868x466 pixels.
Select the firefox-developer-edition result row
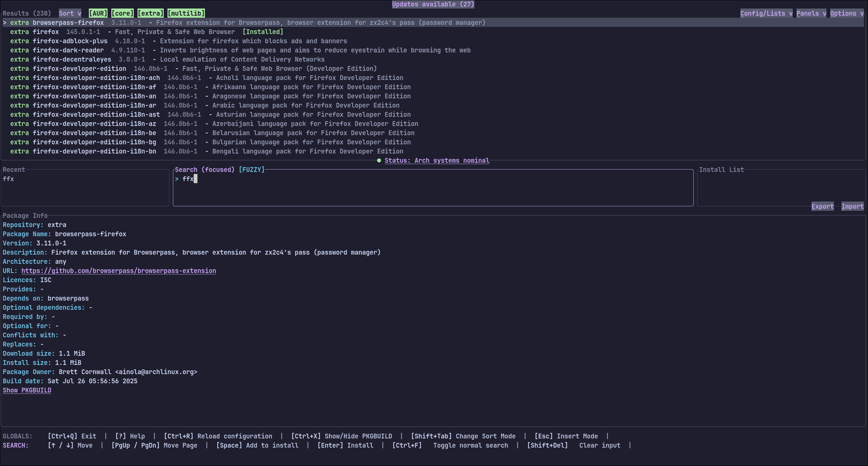pyautogui.click(x=136, y=68)
